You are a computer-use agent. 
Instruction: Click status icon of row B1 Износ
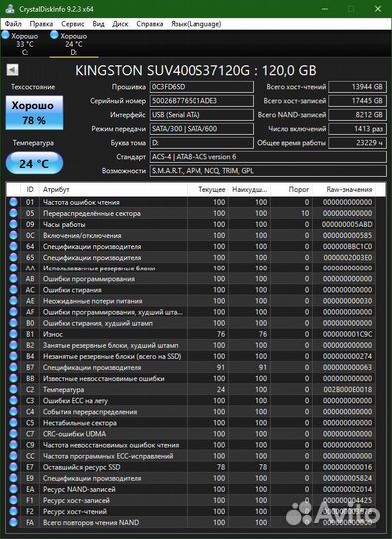(x=13, y=334)
